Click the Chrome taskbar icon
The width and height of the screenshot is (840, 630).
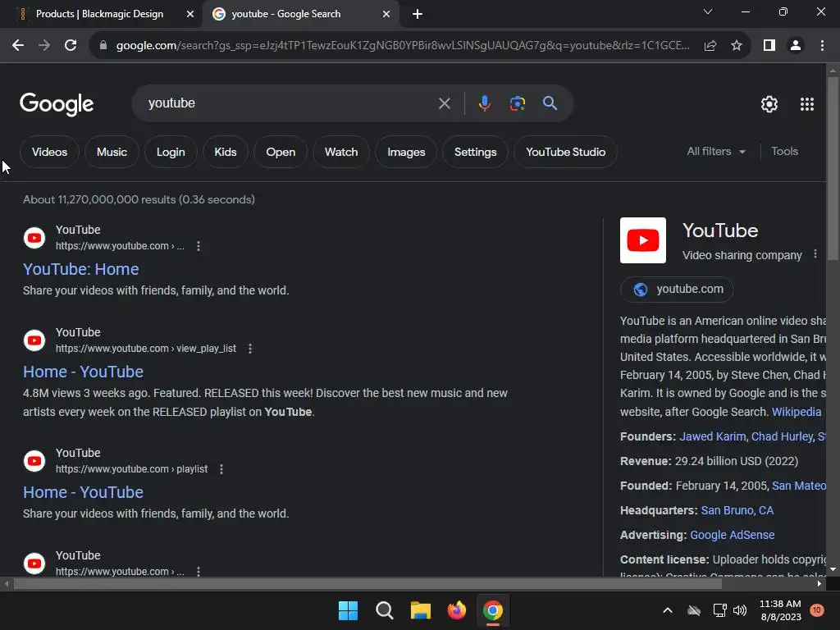(493, 610)
